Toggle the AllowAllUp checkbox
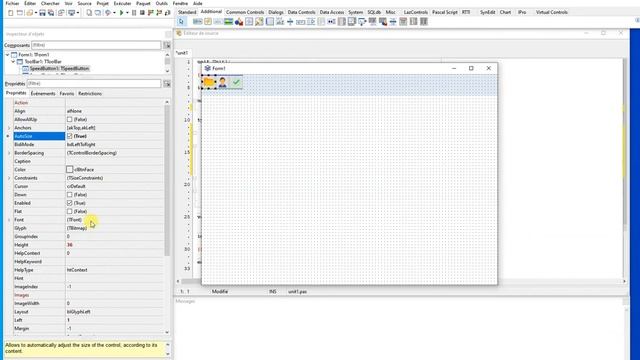This screenshot has width=640, height=360. (69, 120)
